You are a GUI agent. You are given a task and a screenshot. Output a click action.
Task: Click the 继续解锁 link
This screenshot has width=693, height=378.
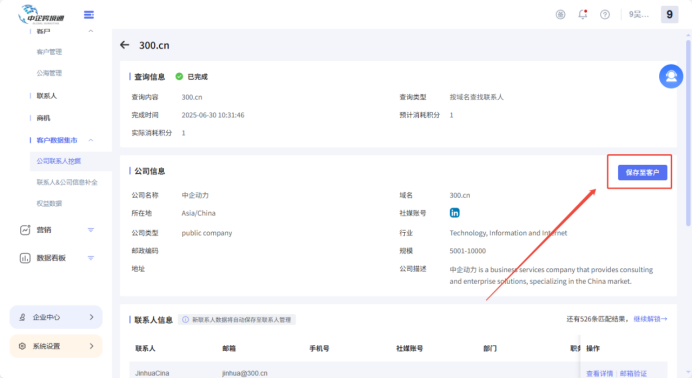(650, 319)
